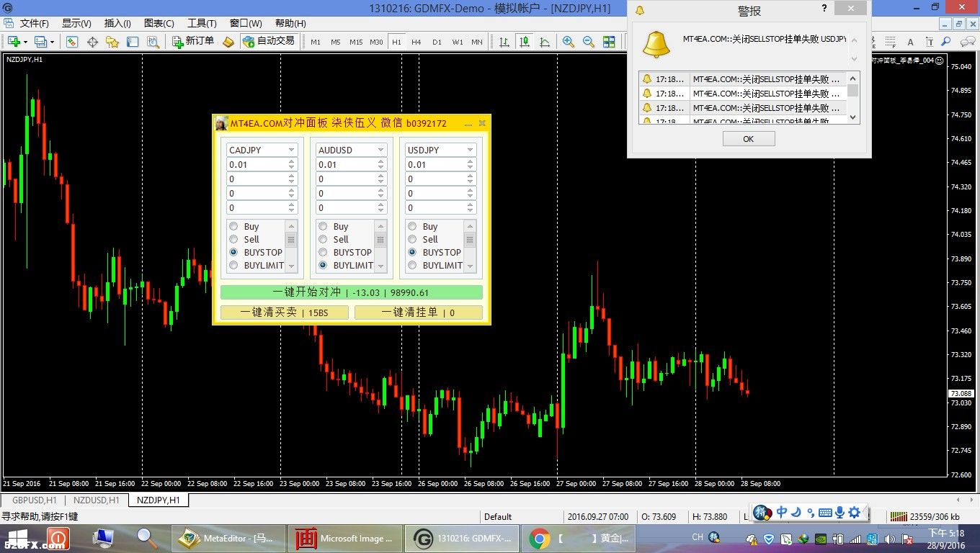Open new chart button dropdown arrow
This screenshot has width=980, height=553.
26,42
